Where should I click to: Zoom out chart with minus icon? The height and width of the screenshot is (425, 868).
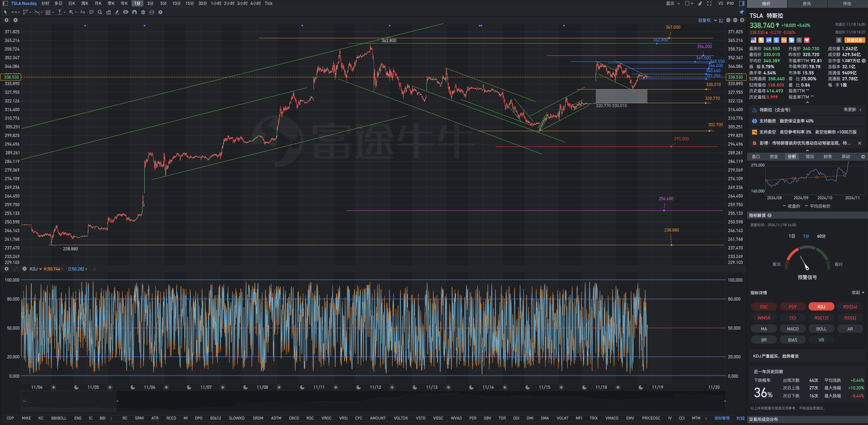(735, 20)
